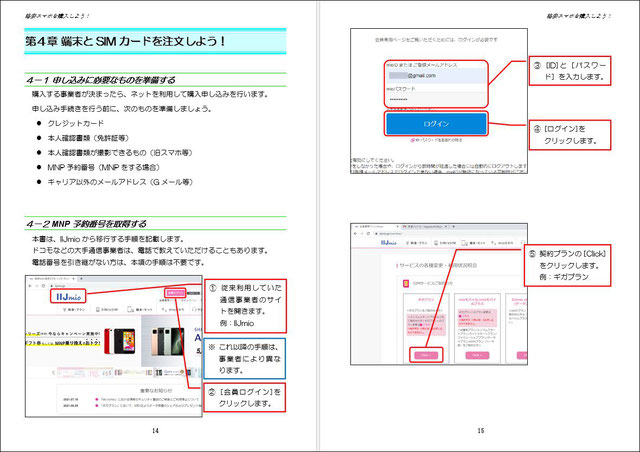
Task: Click page number 14
Action: click(x=155, y=430)
